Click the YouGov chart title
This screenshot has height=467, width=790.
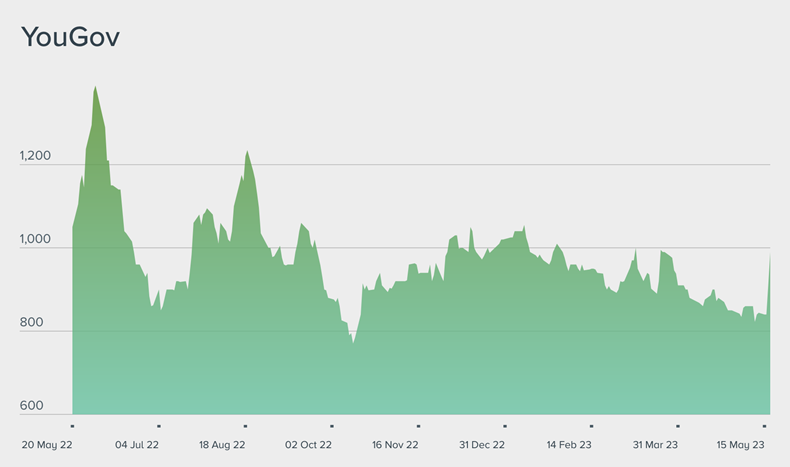click(70, 37)
